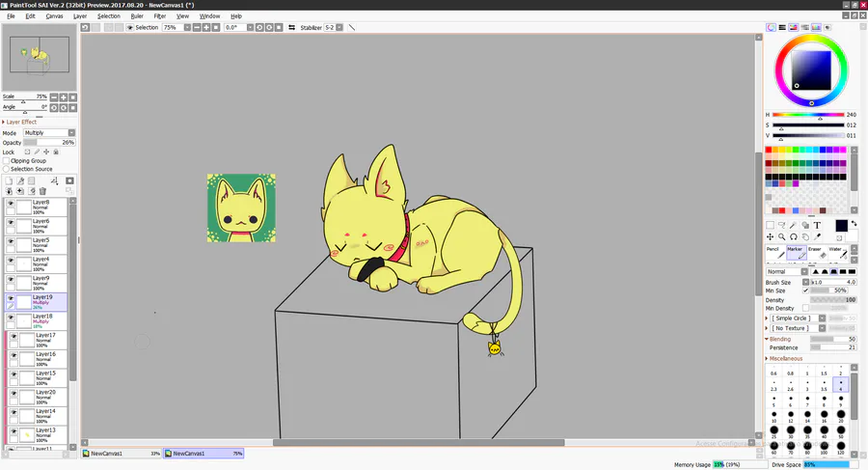Swap foreground and background colors
The width and height of the screenshot is (868, 470).
click(854, 223)
